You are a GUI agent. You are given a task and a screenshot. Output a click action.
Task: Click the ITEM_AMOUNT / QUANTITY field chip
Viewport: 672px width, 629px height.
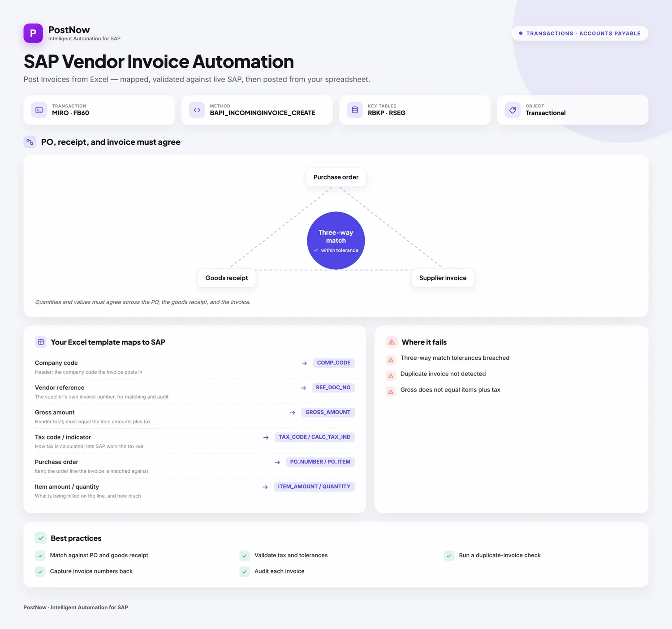pyautogui.click(x=314, y=487)
